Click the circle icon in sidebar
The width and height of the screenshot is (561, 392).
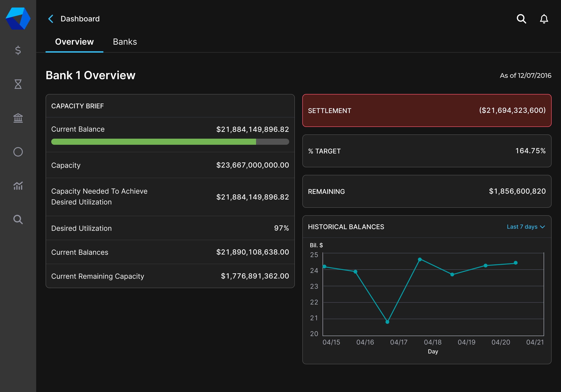pos(18,152)
